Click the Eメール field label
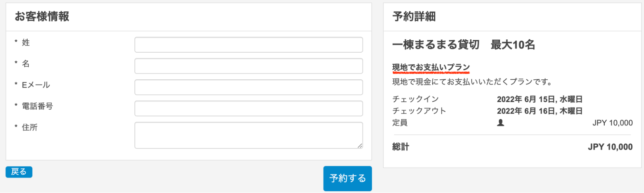This screenshot has height=193, width=644. coord(36,85)
